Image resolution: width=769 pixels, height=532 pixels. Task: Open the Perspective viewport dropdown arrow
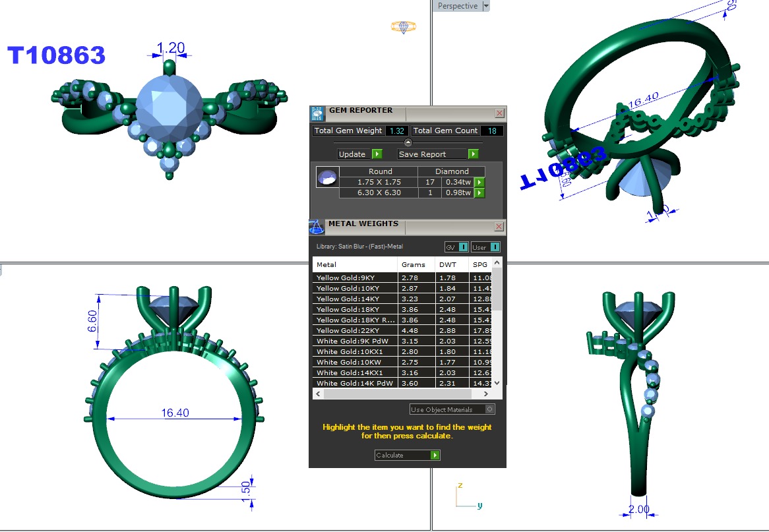[486, 6]
